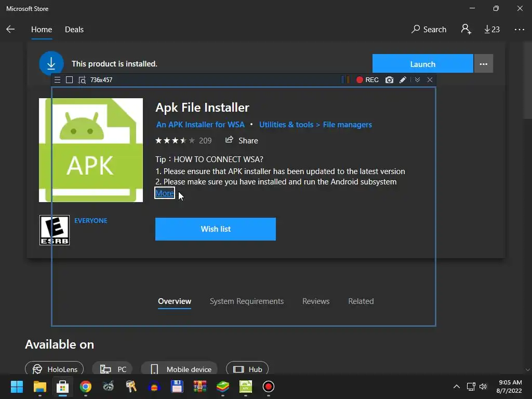Open the account sign-in icon

point(466,29)
